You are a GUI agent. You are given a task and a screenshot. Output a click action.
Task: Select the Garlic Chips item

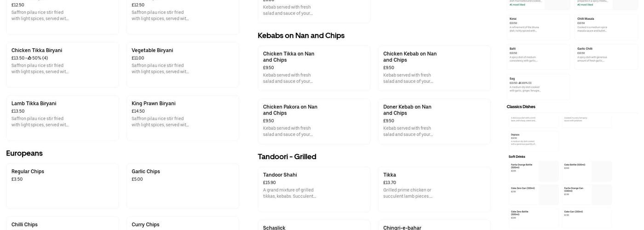tap(182, 185)
